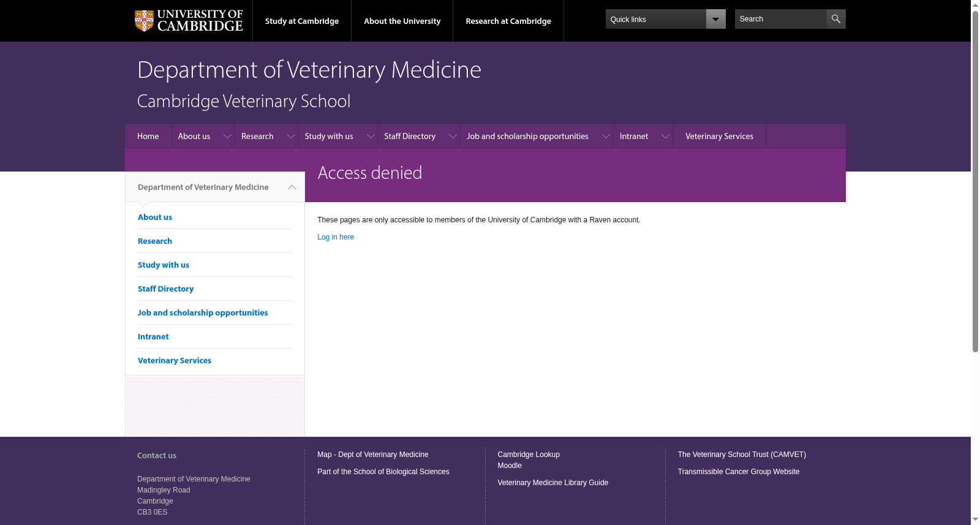Viewport: 980px width, 525px height.
Task: Open About us in the sidebar
Action: coord(155,217)
